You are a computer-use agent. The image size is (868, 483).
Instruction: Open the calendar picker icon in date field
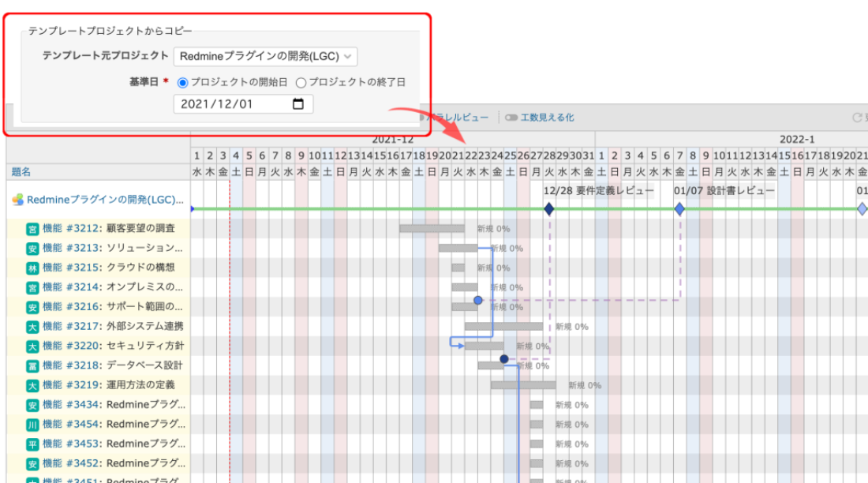click(297, 103)
